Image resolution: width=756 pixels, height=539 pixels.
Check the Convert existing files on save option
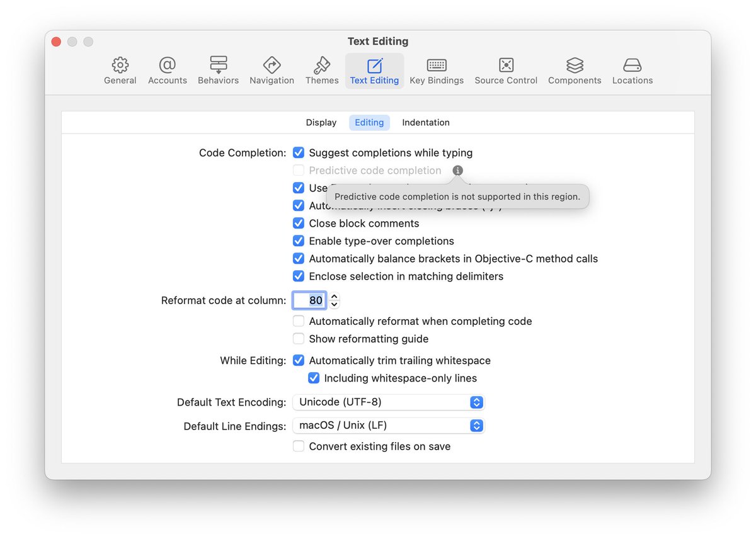(298, 446)
